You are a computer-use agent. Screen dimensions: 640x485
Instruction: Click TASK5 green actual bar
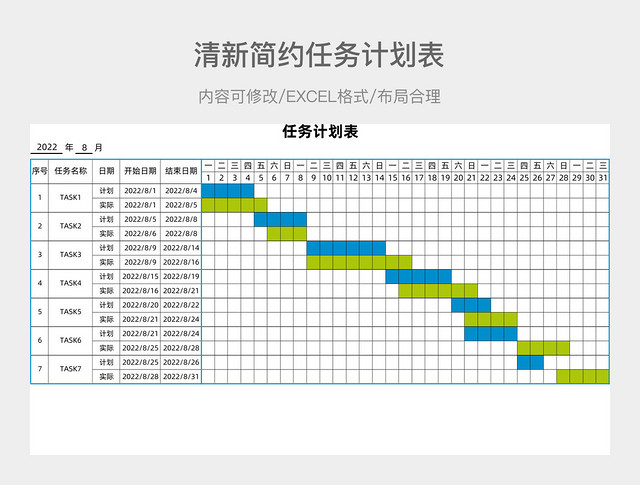coord(491,319)
